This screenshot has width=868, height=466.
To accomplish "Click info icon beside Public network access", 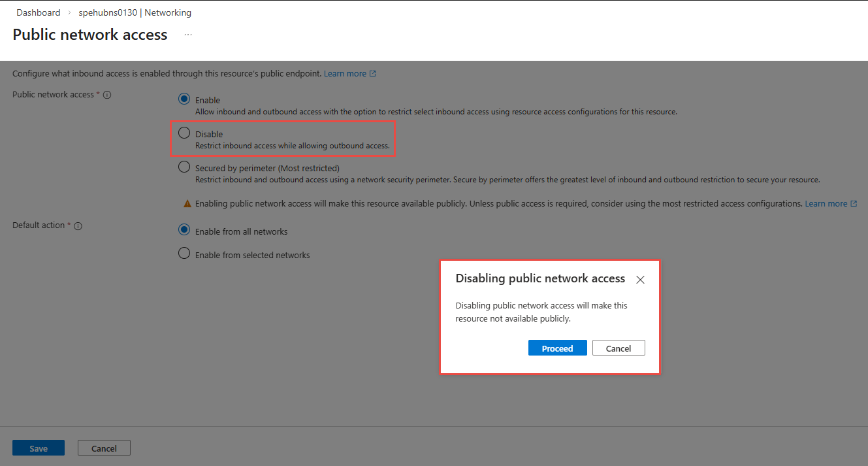I will tap(107, 95).
